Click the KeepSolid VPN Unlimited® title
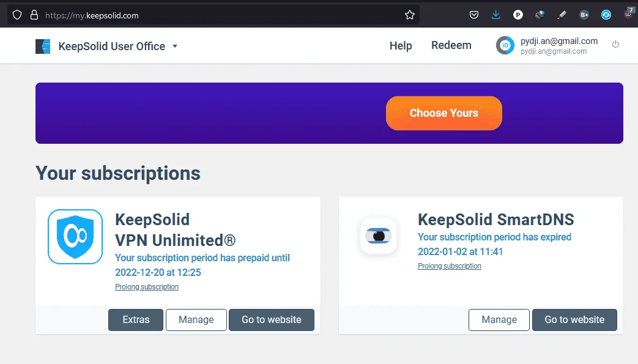This screenshot has width=638, height=364. click(x=176, y=230)
